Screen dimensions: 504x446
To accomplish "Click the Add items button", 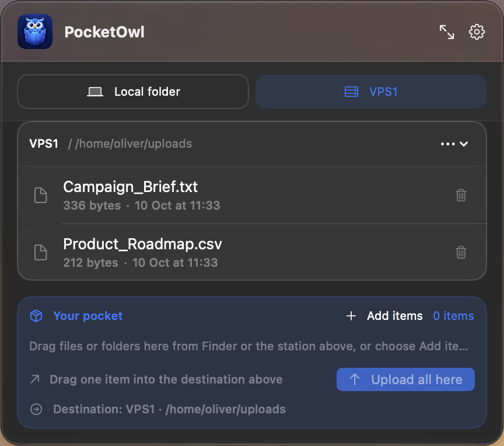I will point(384,316).
